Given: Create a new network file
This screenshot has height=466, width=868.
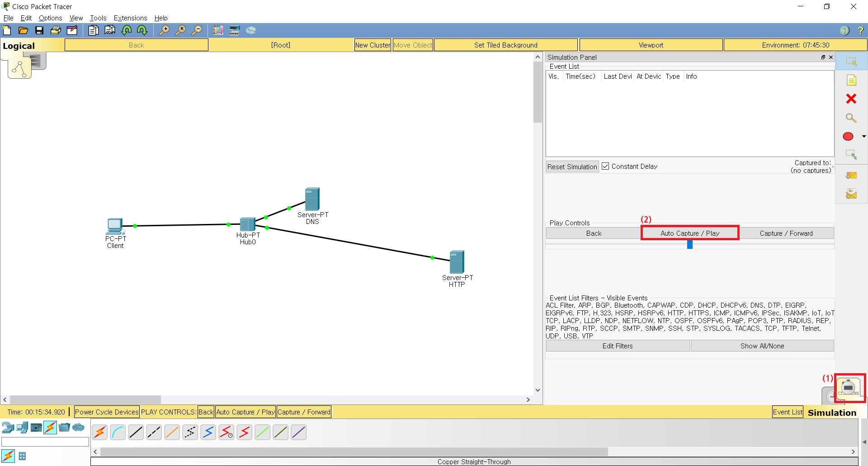Looking at the screenshot, I should point(7,30).
